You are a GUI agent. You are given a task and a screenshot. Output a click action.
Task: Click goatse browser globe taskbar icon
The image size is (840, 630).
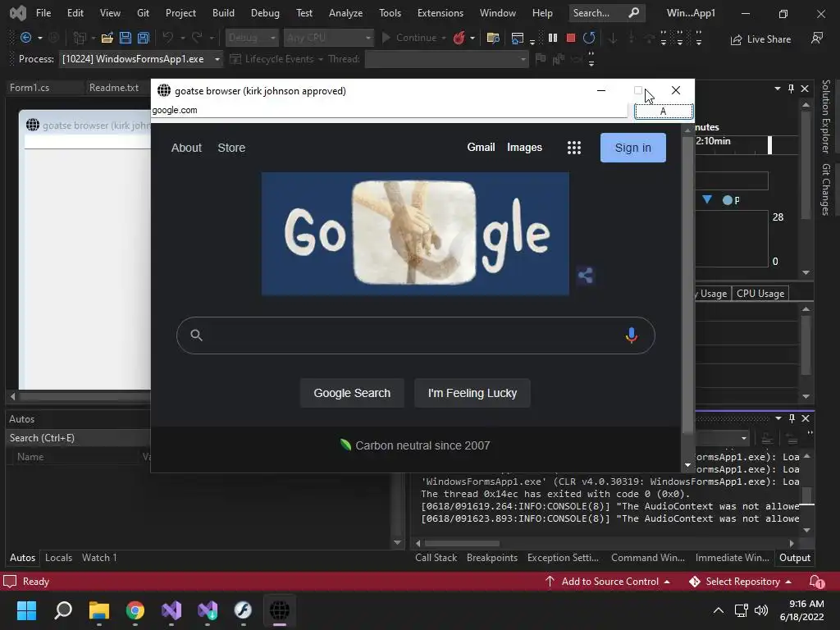(x=279, y=609)
